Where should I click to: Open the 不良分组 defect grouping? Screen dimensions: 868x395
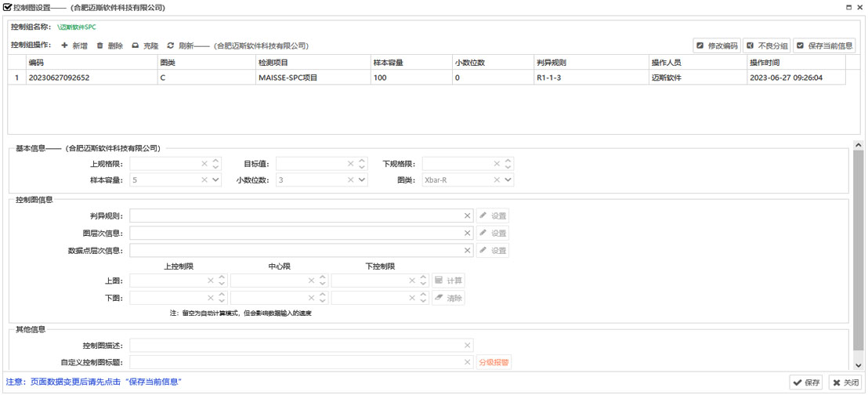click(766, 45)
